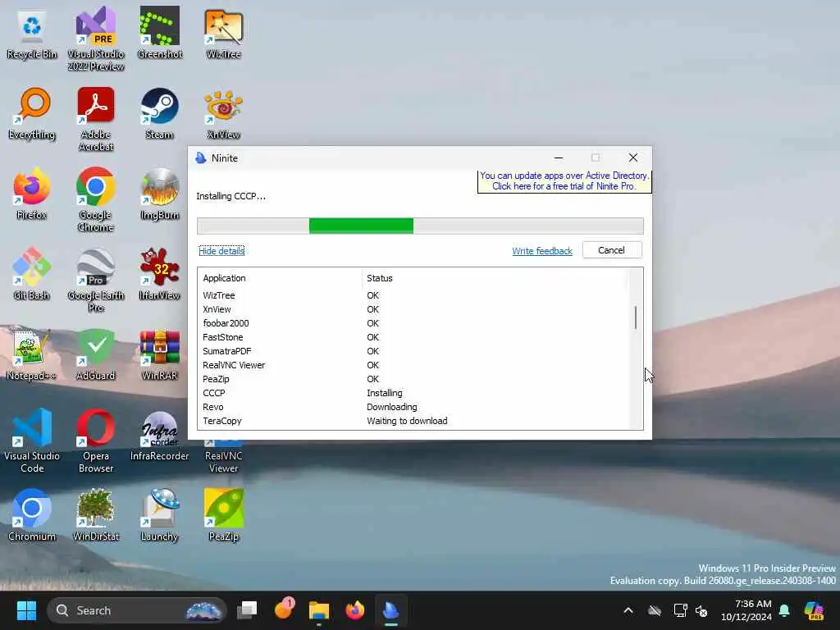Image resolution: width=840 pixels, height=630 pixels.
Task: Select the AdGuard desktop icon
Action: [96, 354]
